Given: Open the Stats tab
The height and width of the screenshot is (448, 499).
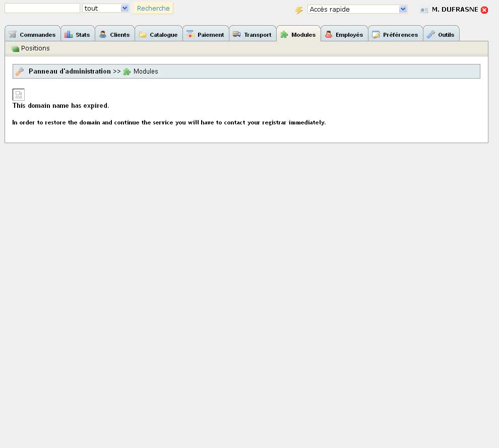Looking at the screenshot, I should (78, 34).
